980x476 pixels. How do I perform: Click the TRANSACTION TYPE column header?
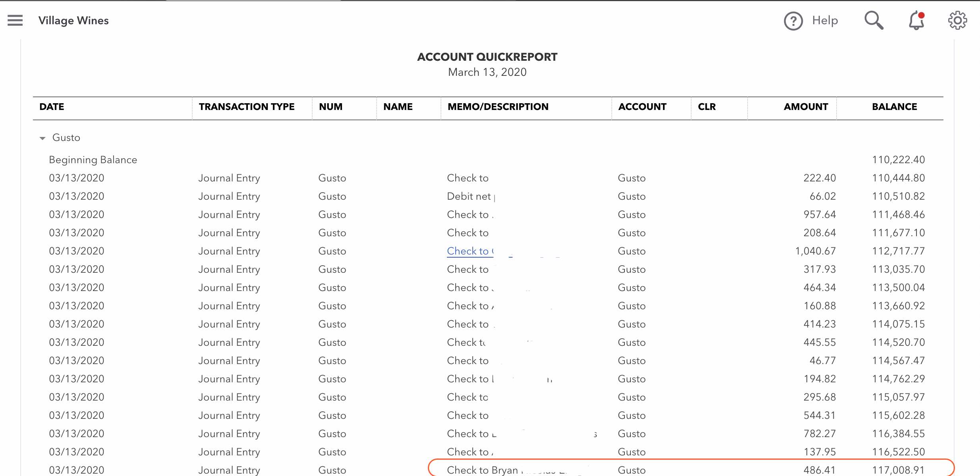coord(247,107)
